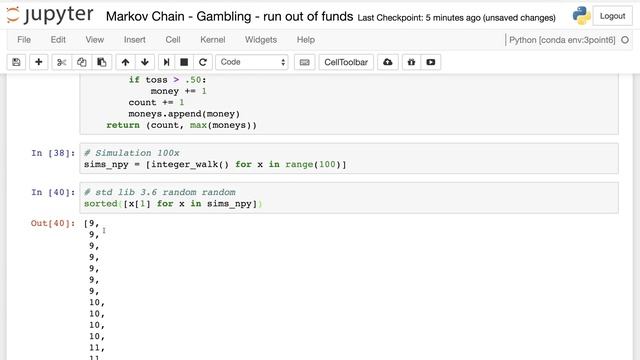This screenshot has height=360, width=640.
Task: Click the Last Checkpoint status text
Action: coord(456,18)
